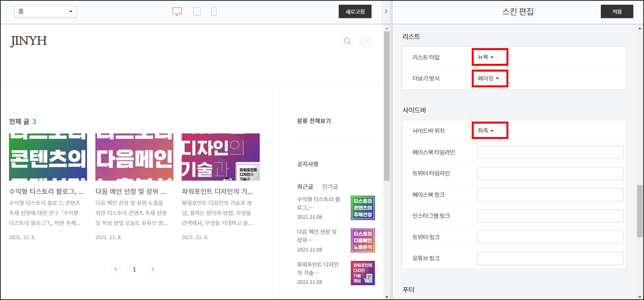Click excerpt text '다음 메인 선정 및 상위 노출을'
The height and width of the screenshot is (300, 644).
(x=129, y=203)
